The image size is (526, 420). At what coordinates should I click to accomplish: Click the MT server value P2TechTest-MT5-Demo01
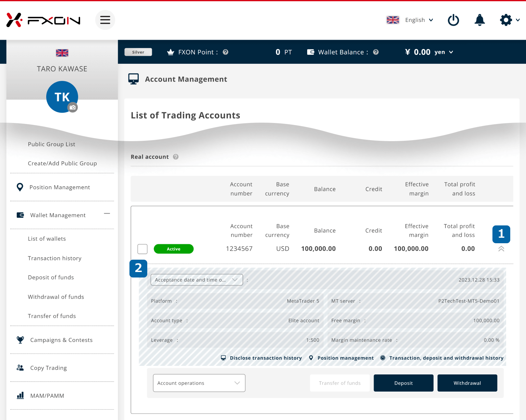click(x=469, y=301)
